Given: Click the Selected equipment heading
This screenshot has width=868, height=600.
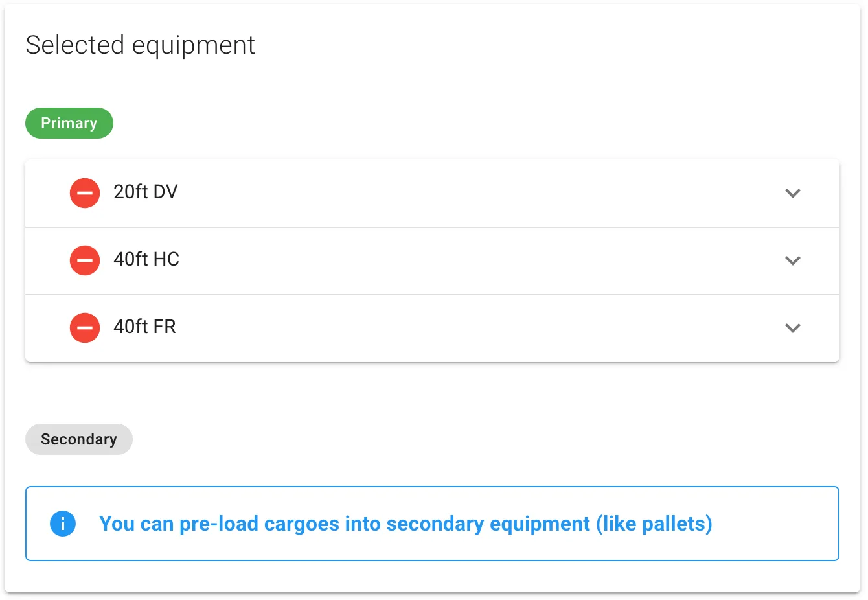Looking at the screenshot, I should coord(140,45).
